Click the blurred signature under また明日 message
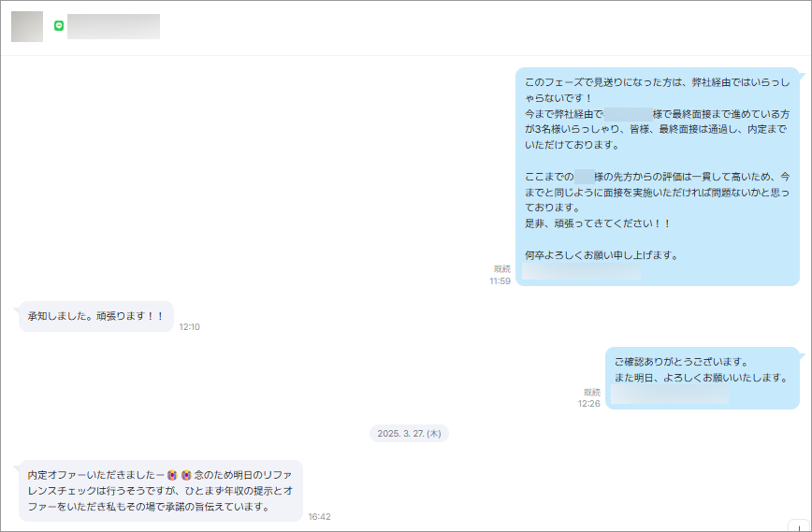 (x=670, y=395)
